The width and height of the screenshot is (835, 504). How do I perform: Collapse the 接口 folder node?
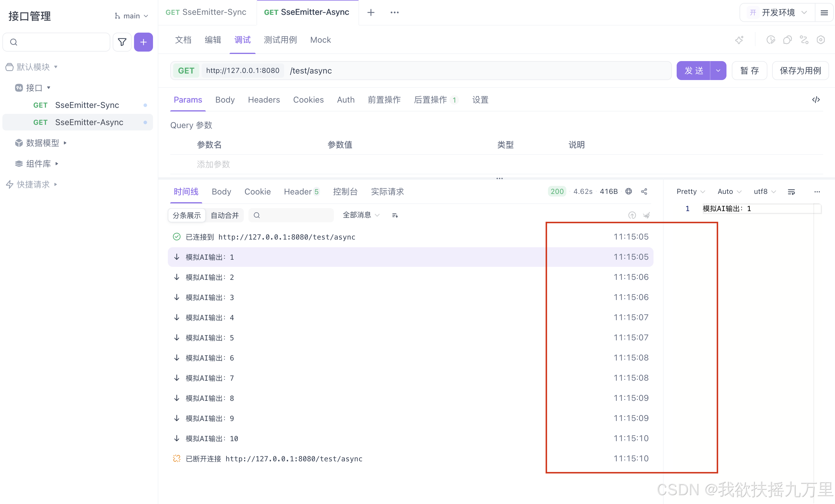(48, 88)
